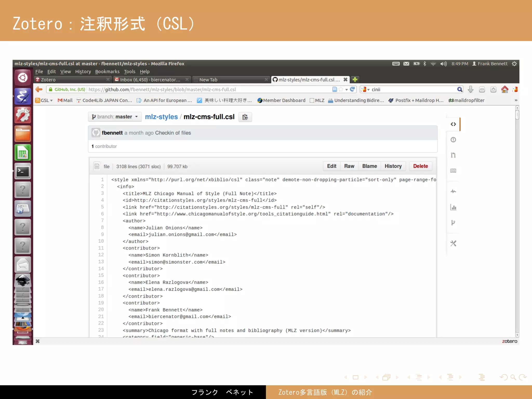Open the Ubuntu Dash home launcher
532x399 pixels.
coord(23,78)
